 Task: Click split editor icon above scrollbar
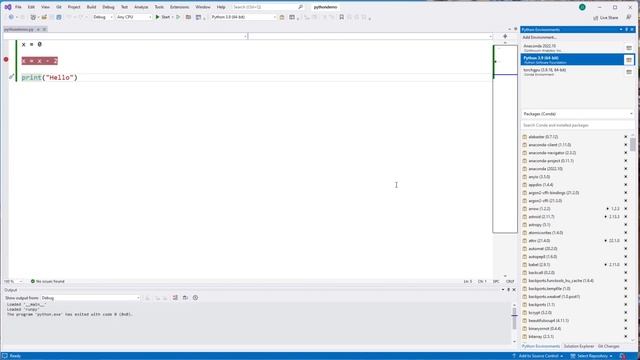click(x=505, y=36)
